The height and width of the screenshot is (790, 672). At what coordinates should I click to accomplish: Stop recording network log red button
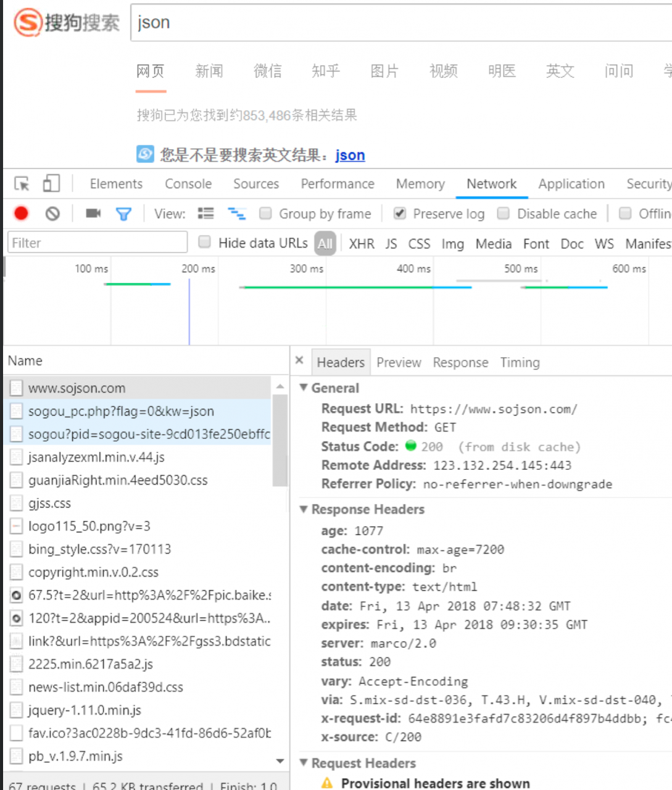(x=21, y=214)
